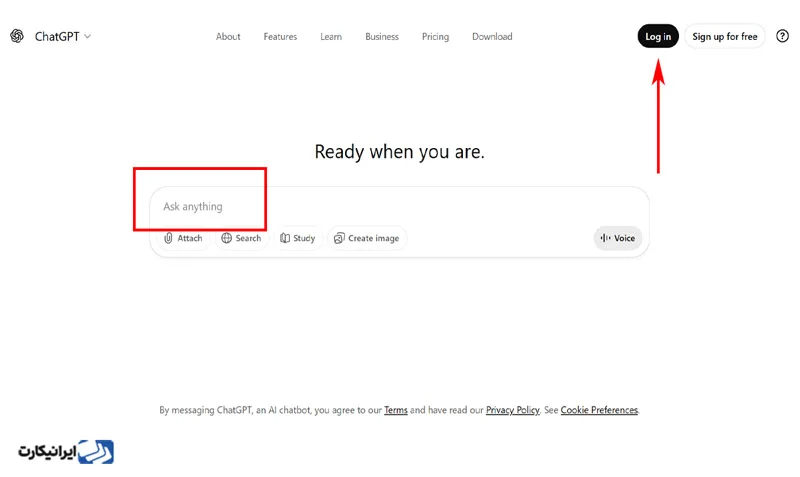Open the Download navigation item
800x477 pixels.
492,37
